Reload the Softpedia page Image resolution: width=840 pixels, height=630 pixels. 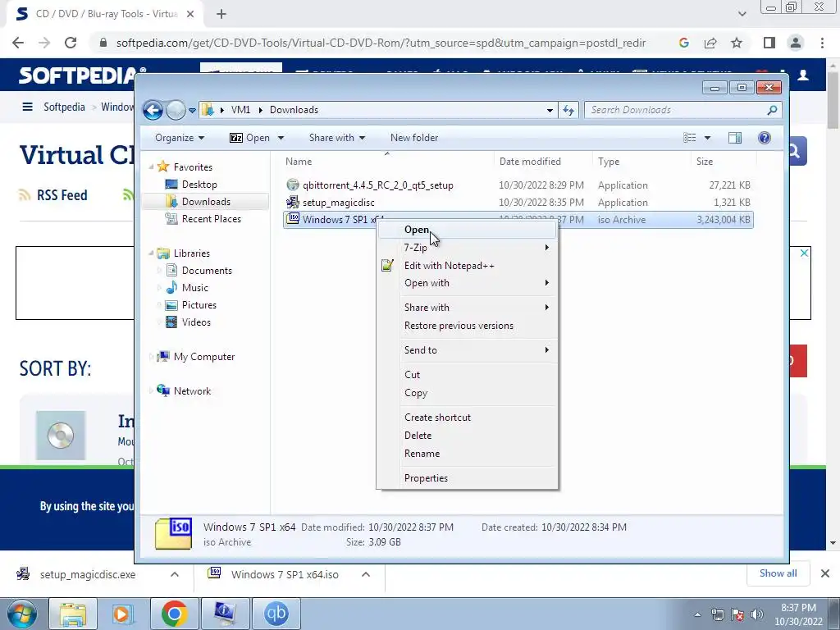pos(71,43)
